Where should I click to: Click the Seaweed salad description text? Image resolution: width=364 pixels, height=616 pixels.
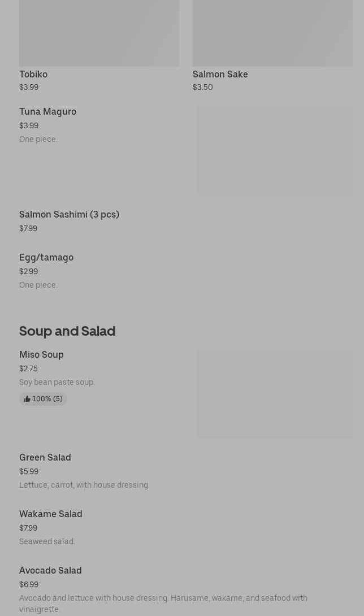47,541
